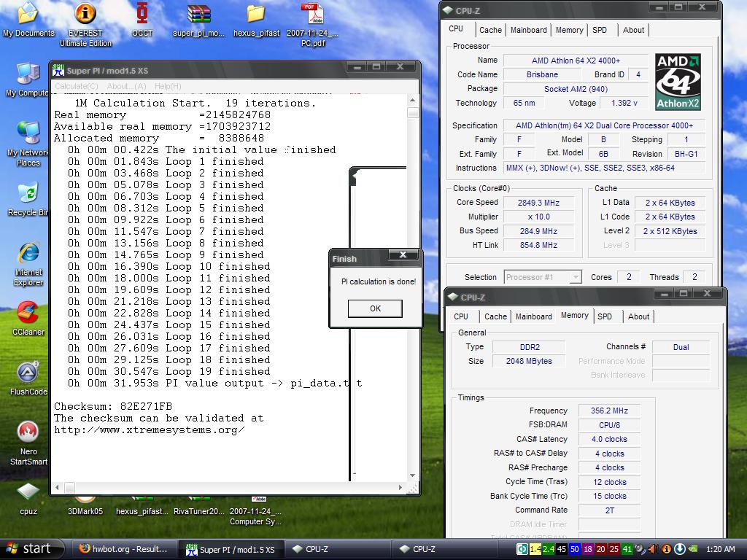Click OK in the Finish dialog
The image size is (747, 560).
(375, 308)
